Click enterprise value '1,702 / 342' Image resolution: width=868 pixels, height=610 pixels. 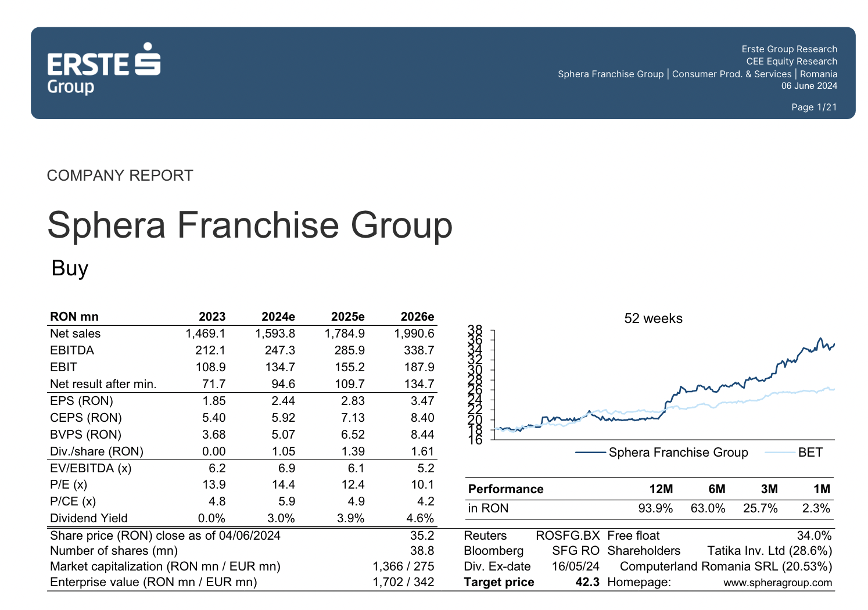pos(403,582)
